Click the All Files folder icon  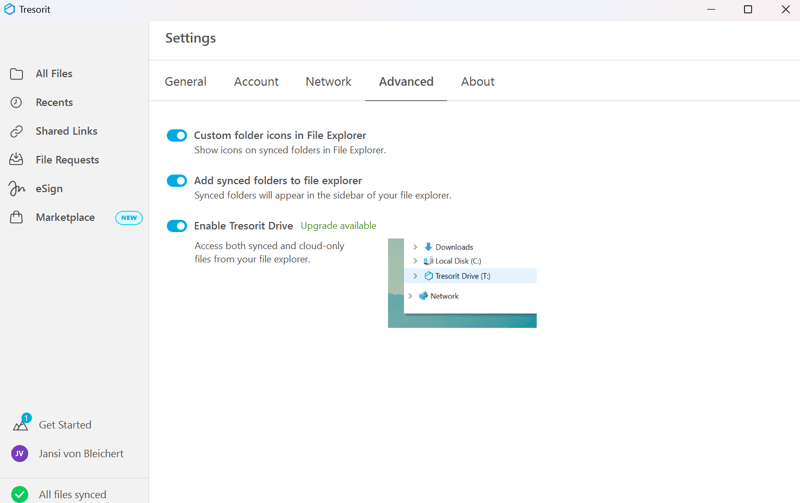pyautogui.click(x=16, y=74)
